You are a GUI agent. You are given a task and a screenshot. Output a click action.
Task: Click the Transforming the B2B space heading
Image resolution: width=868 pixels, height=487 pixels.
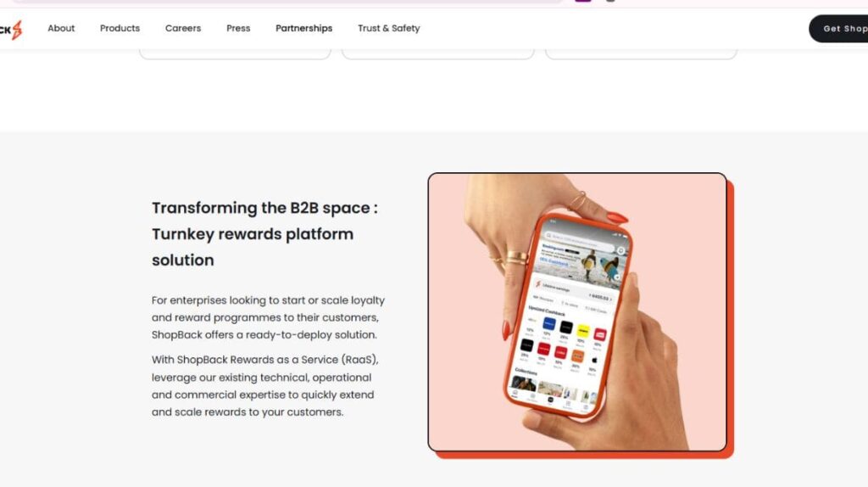coord(264,234)
